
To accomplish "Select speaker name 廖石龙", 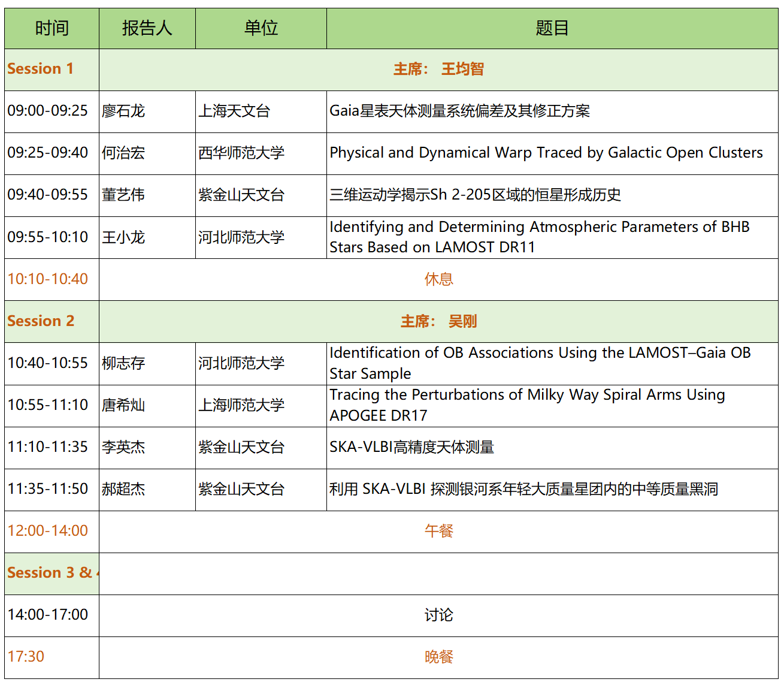I will (x=123, y=111).
